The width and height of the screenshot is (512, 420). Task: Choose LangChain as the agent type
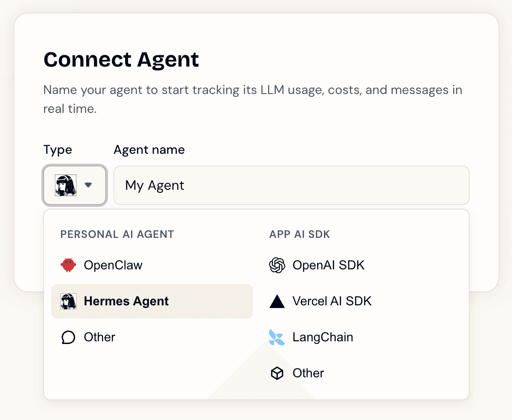322,337
